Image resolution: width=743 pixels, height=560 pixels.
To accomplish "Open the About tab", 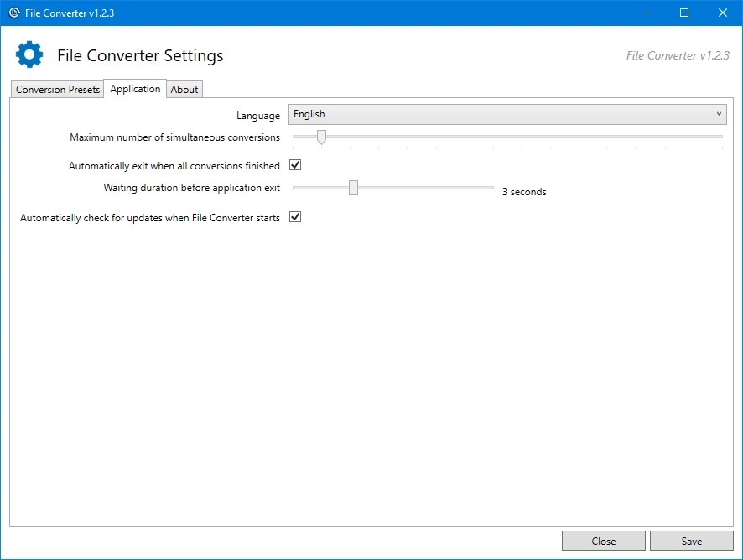I will (x=184, y=89).
